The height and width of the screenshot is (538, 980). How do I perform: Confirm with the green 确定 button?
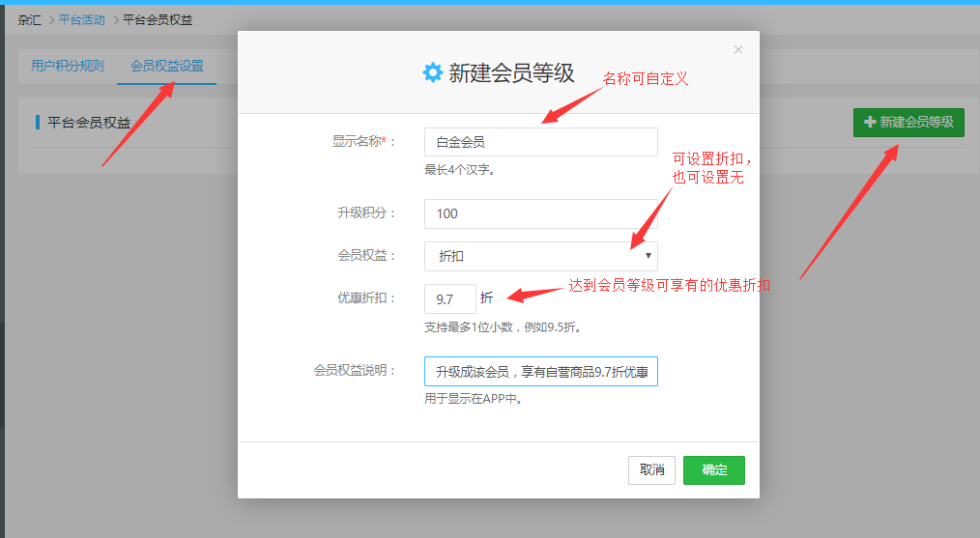[x=713, y=470]
